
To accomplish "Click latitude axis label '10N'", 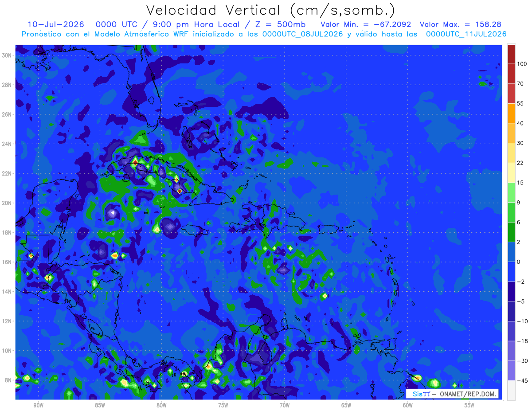I will pyautogui.click(x=7, y=351).
